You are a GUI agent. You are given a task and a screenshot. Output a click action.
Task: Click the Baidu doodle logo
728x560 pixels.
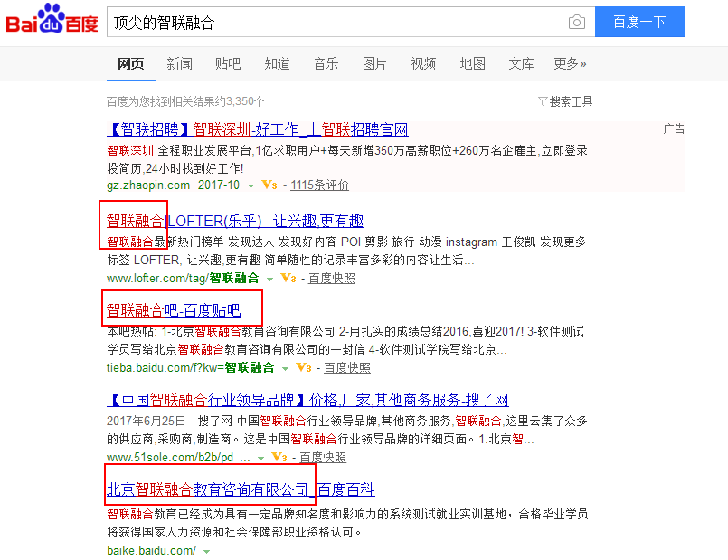tap(52, 21)
